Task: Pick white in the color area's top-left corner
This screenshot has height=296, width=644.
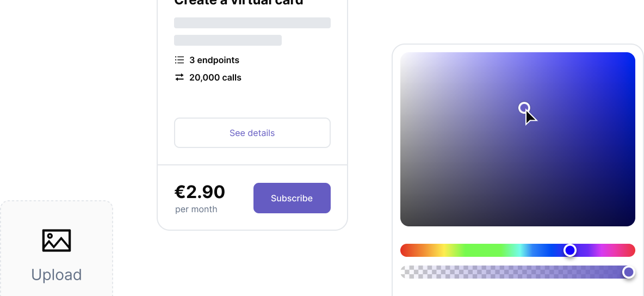Action: [x=403, y=55]
